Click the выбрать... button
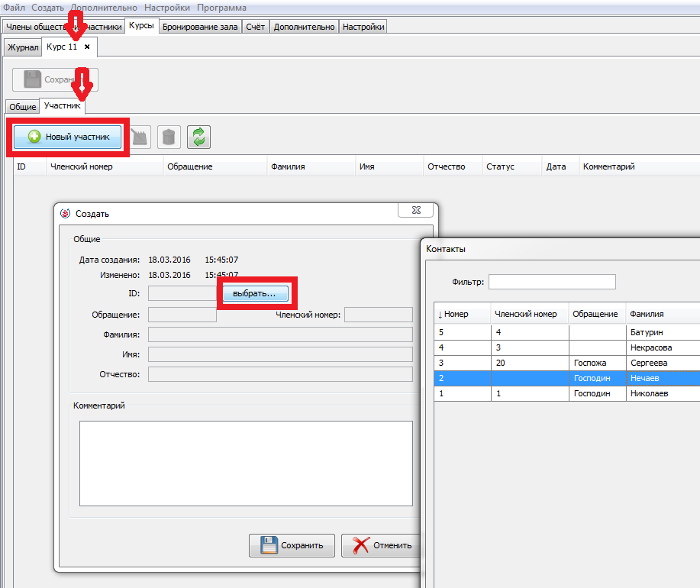The width and height of the screenshot is (700, 588). [x=254, y=293]
